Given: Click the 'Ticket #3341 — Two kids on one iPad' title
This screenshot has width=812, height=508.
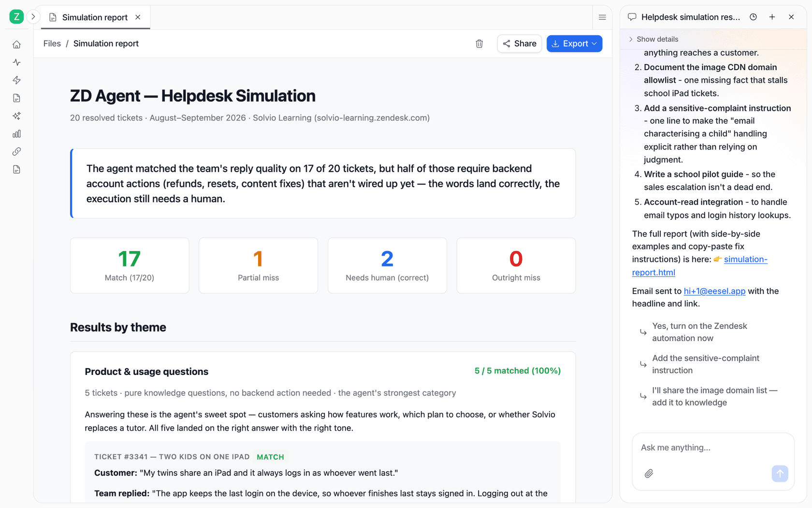Looking at the screenshot, I should tap(172, 457).
